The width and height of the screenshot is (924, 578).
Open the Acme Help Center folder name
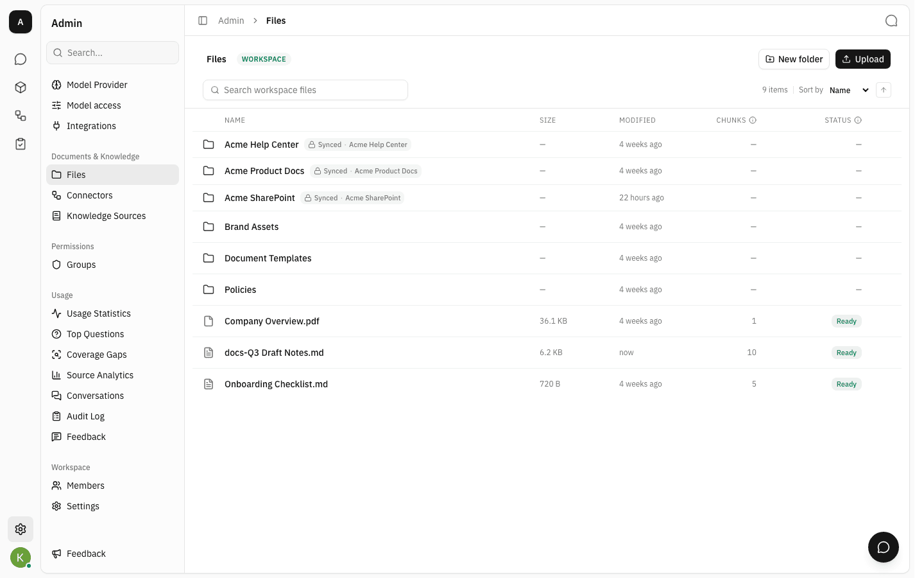point(261,144)
